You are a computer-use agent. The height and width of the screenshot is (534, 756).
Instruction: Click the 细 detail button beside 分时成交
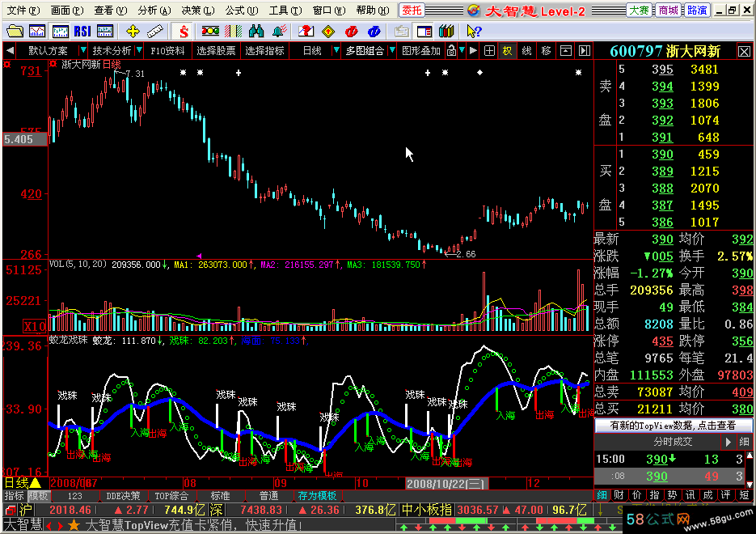pyautogui.click(x=744, y=442)
